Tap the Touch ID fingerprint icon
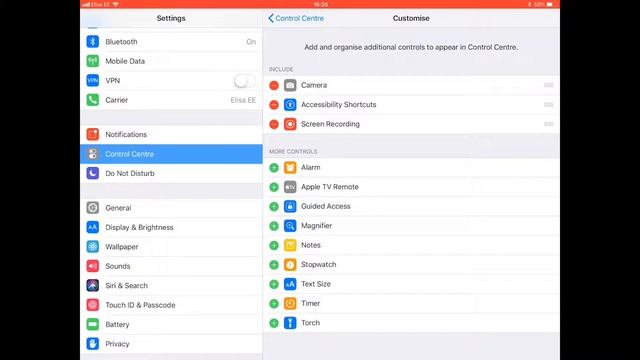 (93, 305)
